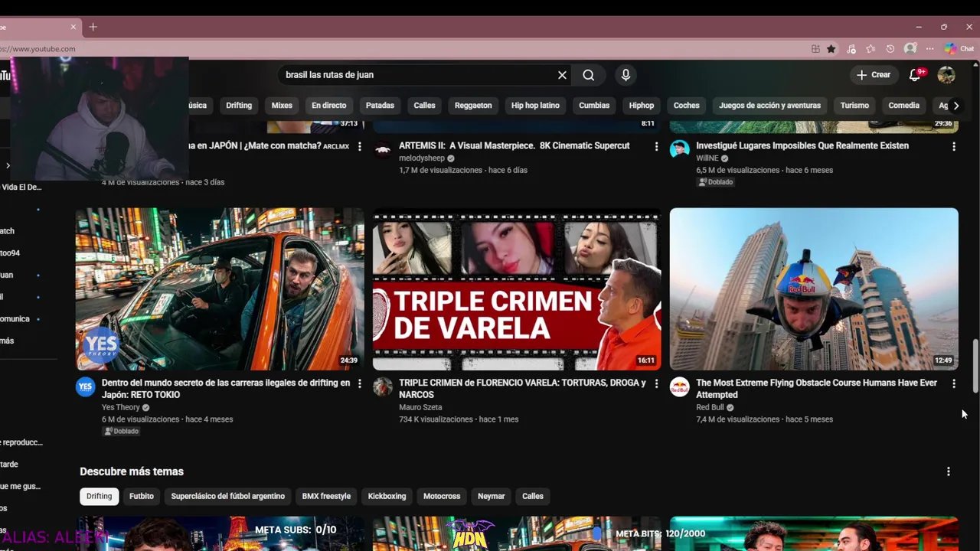Open a new browser tab

pyautogui.click(x=93, y=27)
